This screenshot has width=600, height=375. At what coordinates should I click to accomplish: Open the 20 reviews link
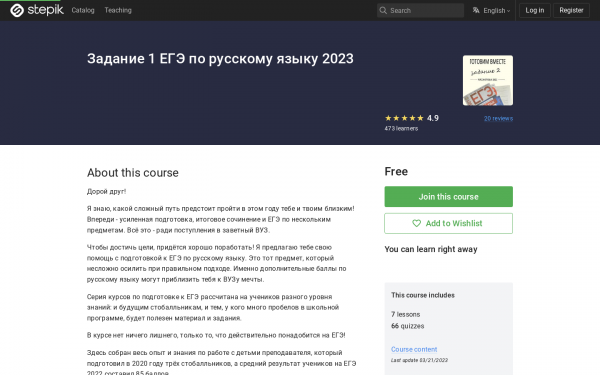[498, 119]
